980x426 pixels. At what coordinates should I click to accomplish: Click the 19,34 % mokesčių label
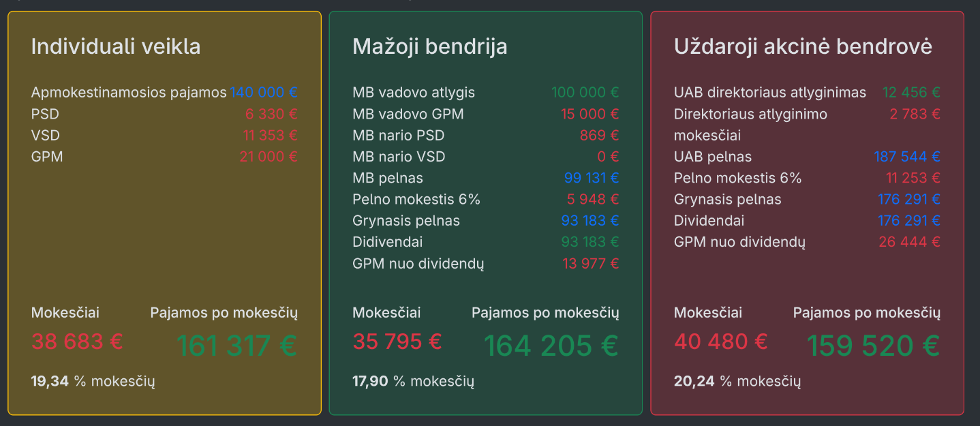[93, 381]
